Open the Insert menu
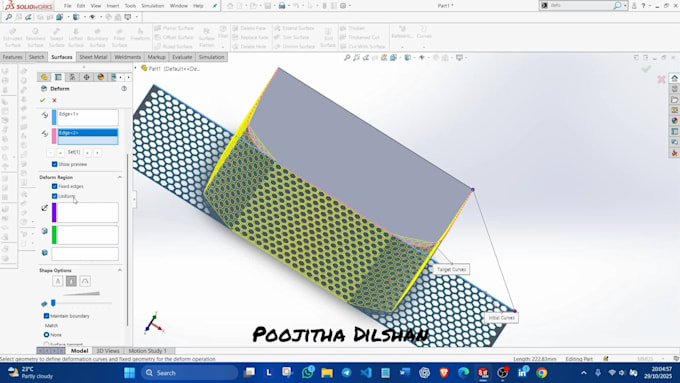This screenshot has width=680, height=383. 113,6
